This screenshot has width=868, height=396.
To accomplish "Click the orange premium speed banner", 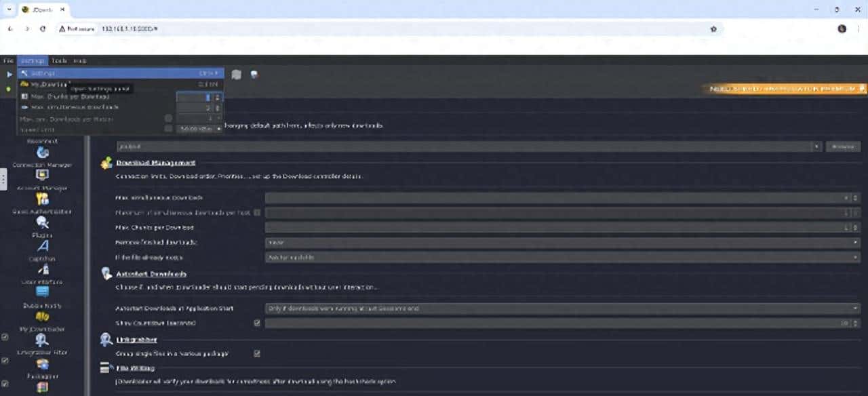I will tap(785, 89).
